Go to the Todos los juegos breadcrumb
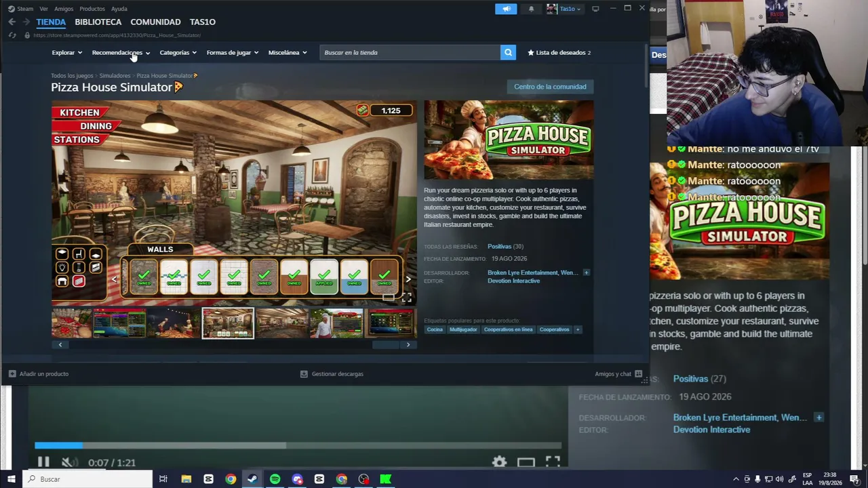Screen dimensions: 868x488 72,76
